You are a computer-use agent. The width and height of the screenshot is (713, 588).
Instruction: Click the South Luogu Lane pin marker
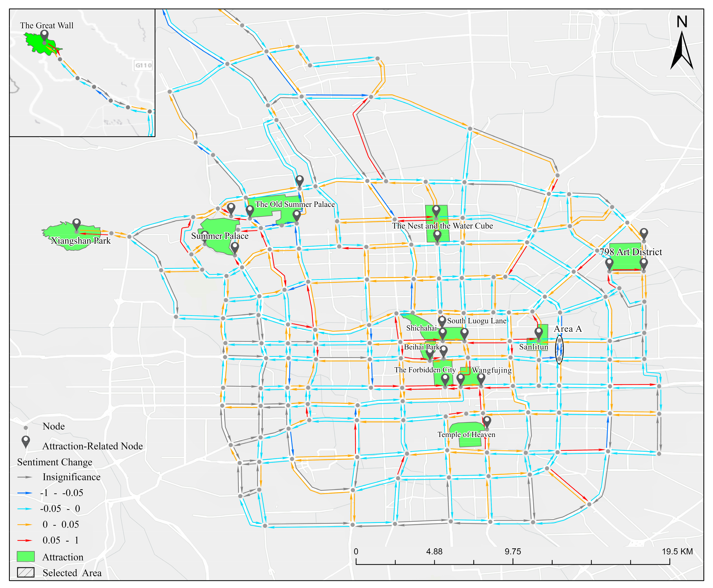442,321
